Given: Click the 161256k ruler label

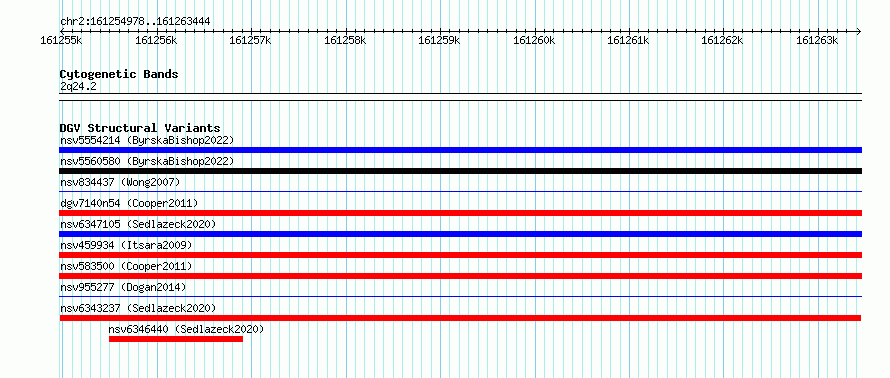Looking at the screenshot, I should point(156,41).
